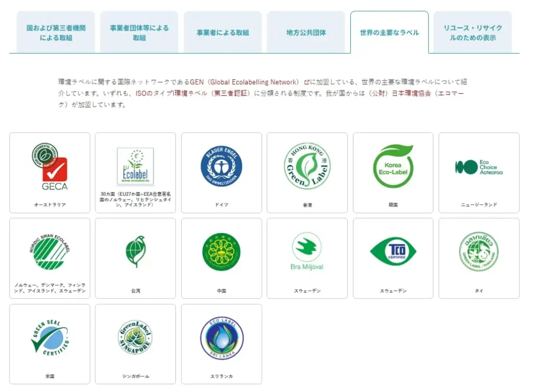This screenshot has height=392, width=533.
Task: Click the Green Seal Certified logo
Action: point(49,338)
